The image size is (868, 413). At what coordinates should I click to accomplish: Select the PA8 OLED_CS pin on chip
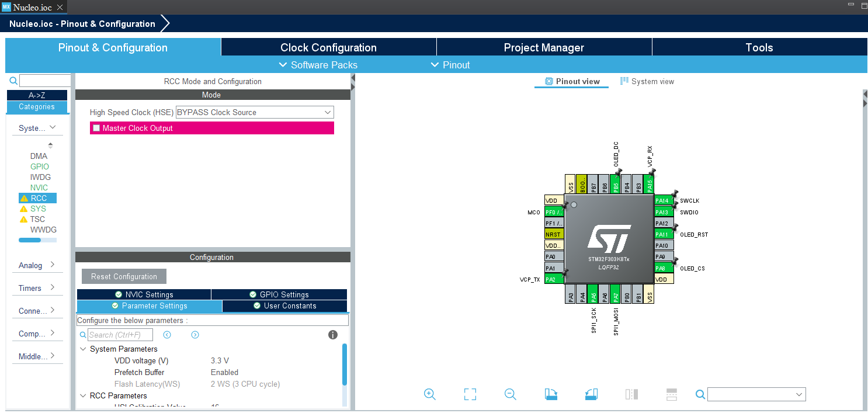(661, 268)
